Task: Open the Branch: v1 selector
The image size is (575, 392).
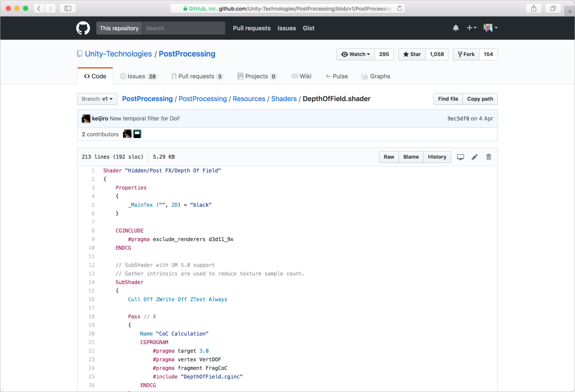Action: (97, 99)
